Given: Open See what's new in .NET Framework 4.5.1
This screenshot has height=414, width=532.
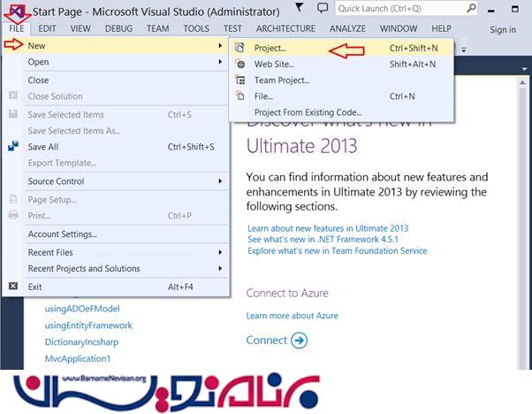Looking at the screenshot, I should click(x=323, y=240).
